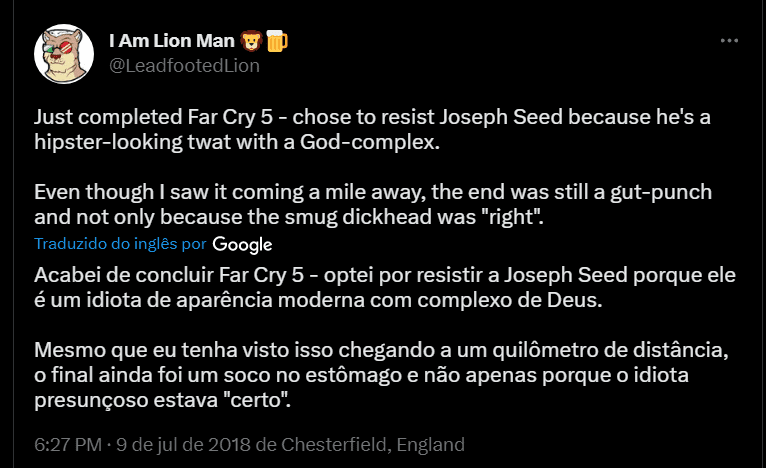This screenshot has height=468, width=766.
Task: Click the 6:27 PM timestamp
Action: coord(65,444)
